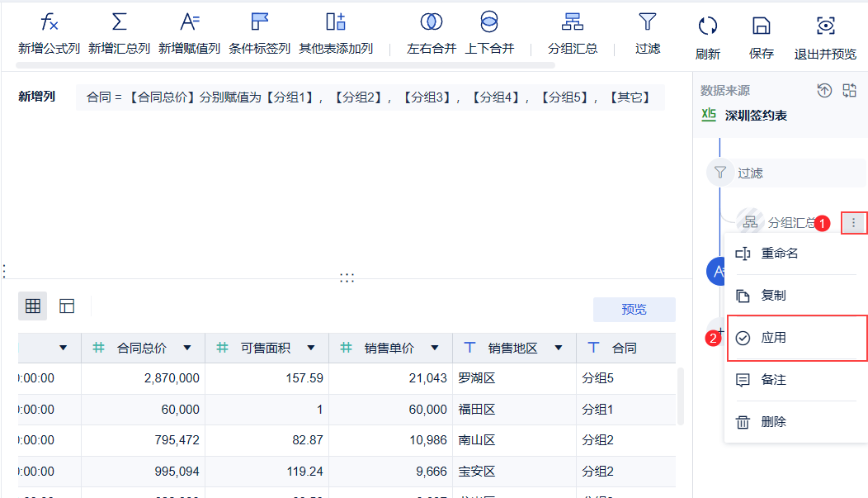Click the 销售地区 text type icon
The height and width of the screenshot is (498, 868).
[x=469, y=348]
